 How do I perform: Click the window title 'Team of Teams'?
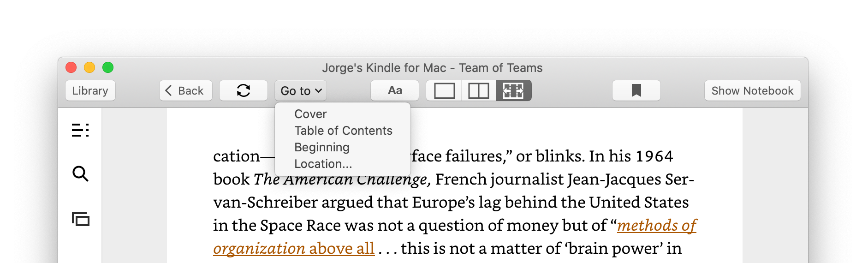[x=500, y=68]
